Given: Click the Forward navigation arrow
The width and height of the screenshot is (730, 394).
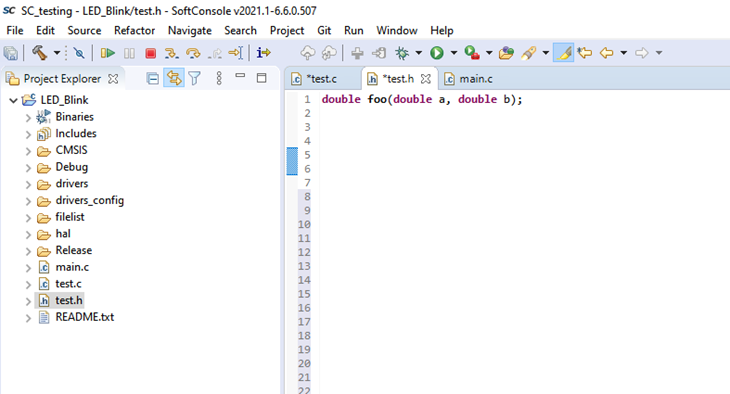Looking at the screenshot, I should click(642, 53).
